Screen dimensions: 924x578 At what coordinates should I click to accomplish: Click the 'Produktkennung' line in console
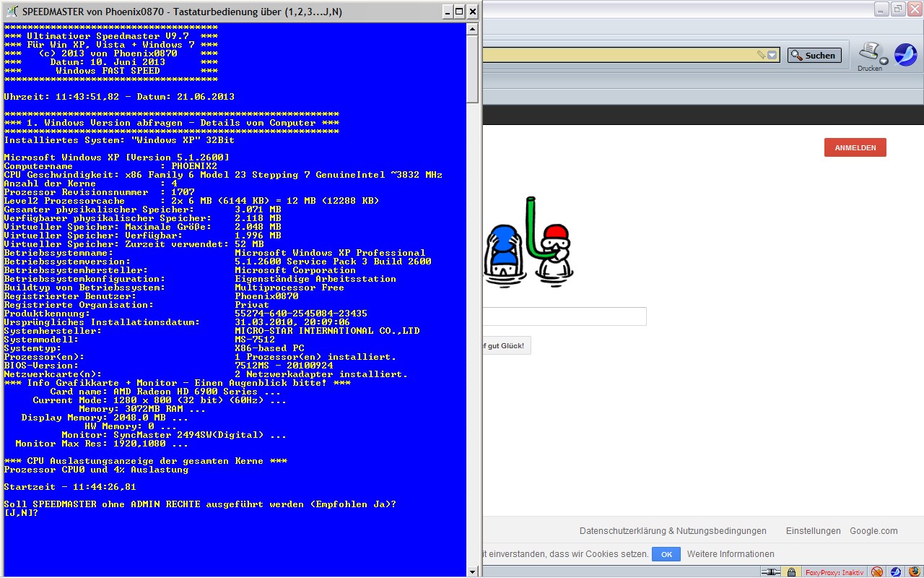[186, 314]
